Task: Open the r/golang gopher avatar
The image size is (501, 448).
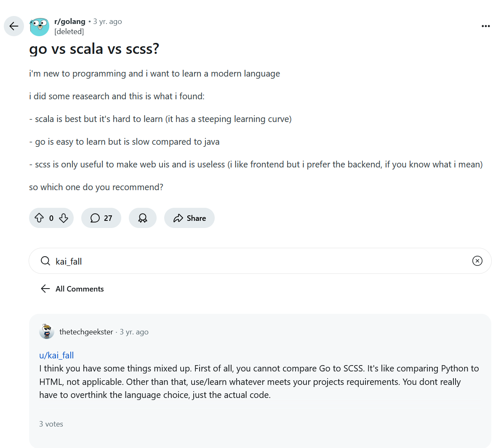Action: [x=40, y=27]
